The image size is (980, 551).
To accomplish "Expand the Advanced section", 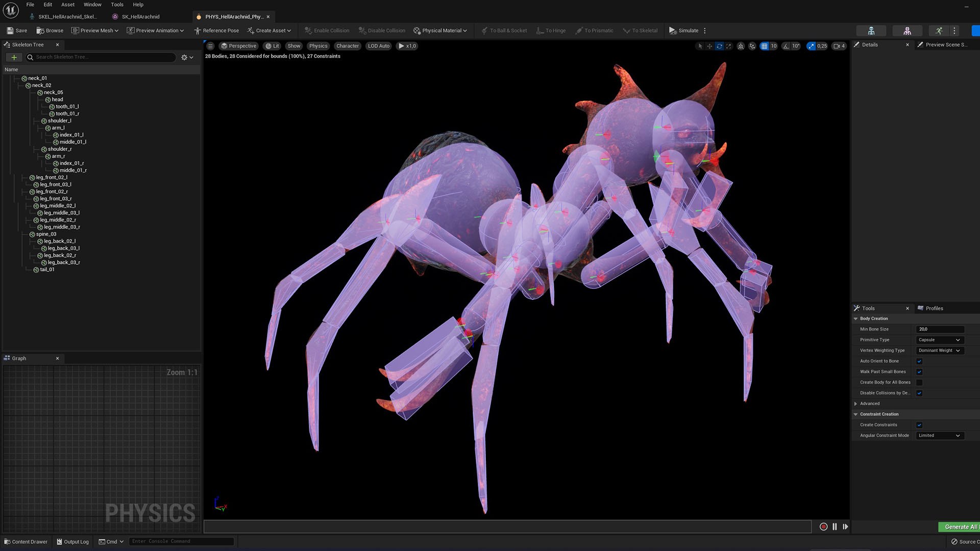I will [856, 404].
